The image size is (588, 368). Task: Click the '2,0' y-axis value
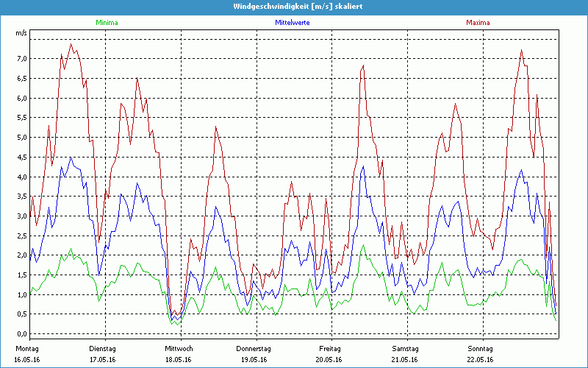click(x=21, y=255)
